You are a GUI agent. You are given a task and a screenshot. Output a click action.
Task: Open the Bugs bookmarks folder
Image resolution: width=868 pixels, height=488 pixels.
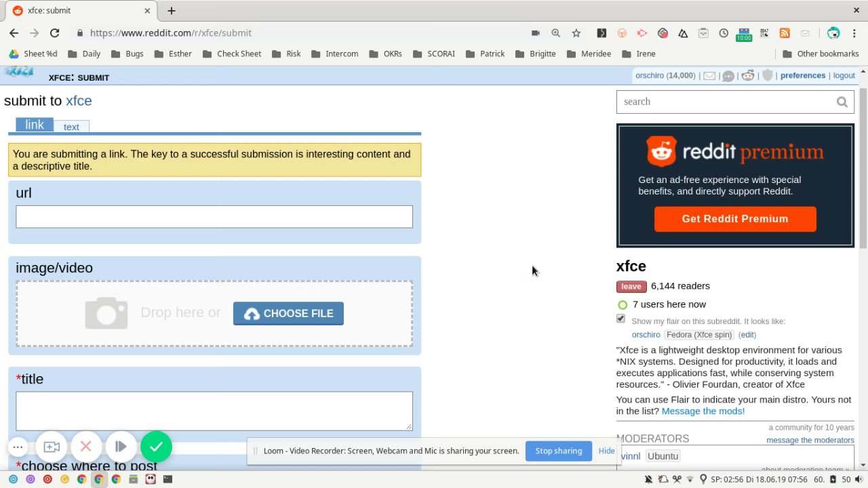coord(127,54)
